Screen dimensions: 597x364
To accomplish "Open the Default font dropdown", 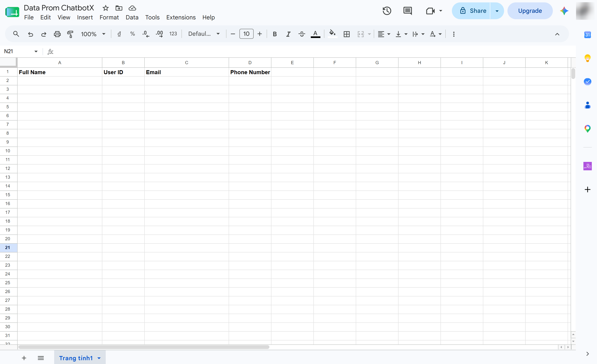I will tap(204, 34).
